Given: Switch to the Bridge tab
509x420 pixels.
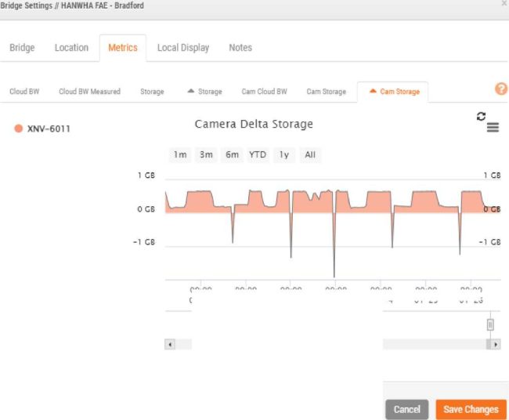Looking at the screenshot, I should (x=22, y=48).
